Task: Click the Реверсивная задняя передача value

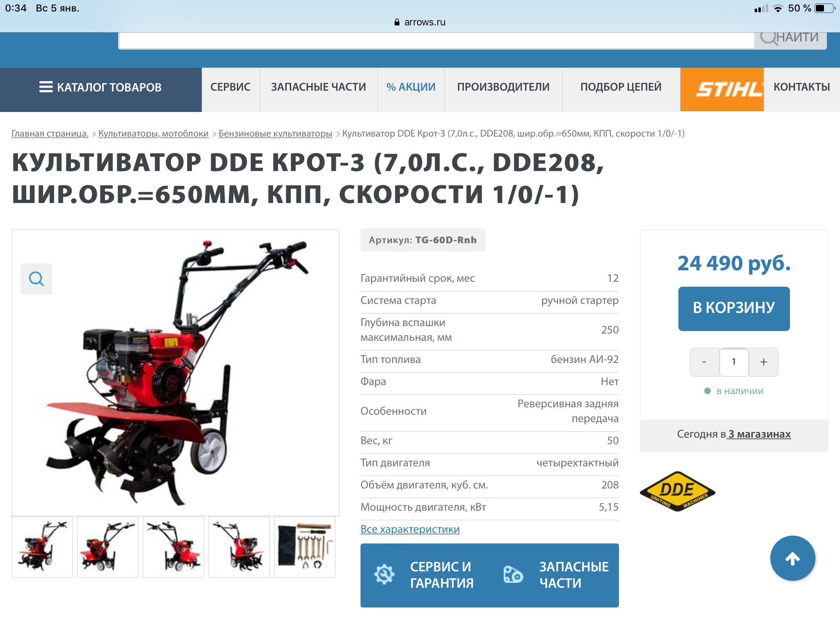Action: point(568,411)
